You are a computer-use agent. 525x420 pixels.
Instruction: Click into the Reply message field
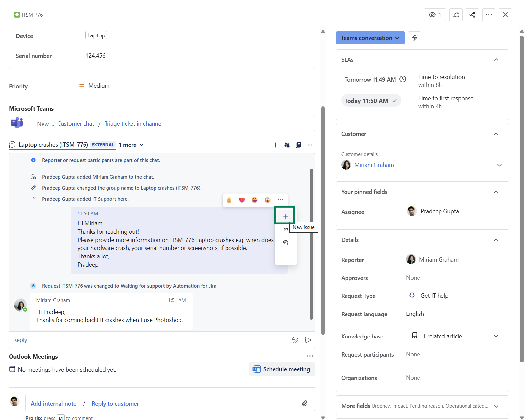pos(148,340)
